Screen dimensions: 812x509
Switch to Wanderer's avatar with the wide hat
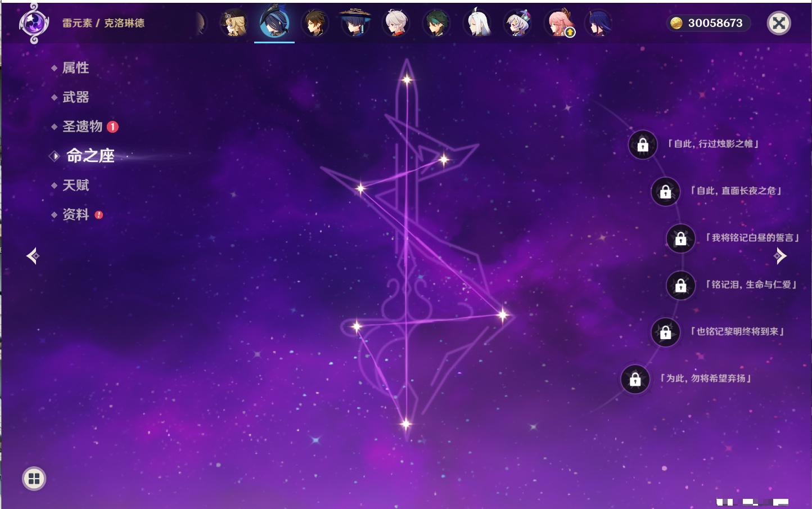tap(355, 23)
